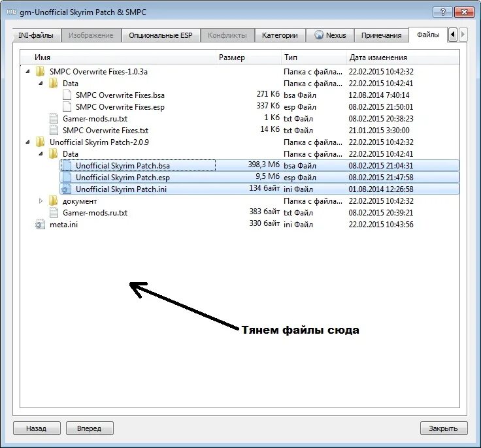Sort by the Имя column header
This screenshot has width=481, height=448.
[118, 57]
